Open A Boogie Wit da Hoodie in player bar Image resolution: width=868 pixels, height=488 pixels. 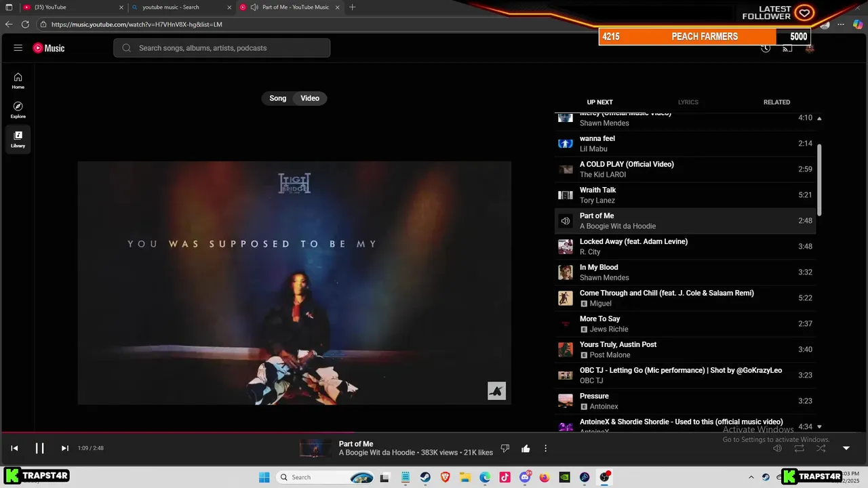click(x=377, y=453)
